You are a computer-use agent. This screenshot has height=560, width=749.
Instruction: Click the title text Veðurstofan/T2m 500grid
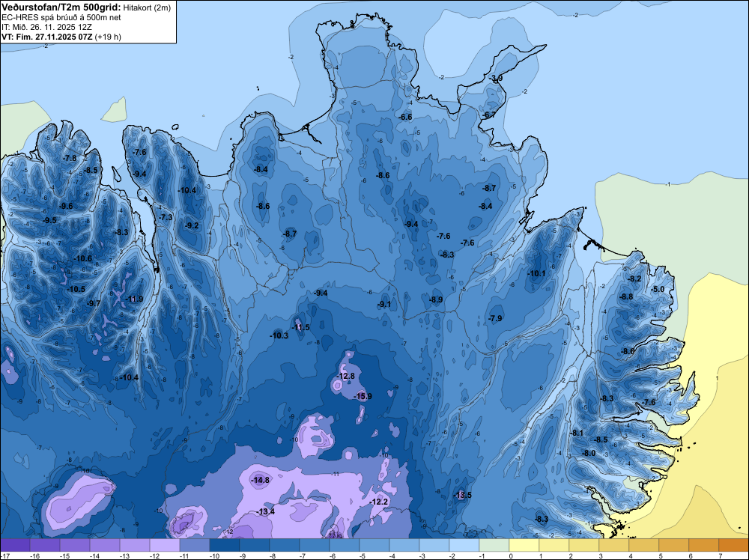tap(61, 7)
